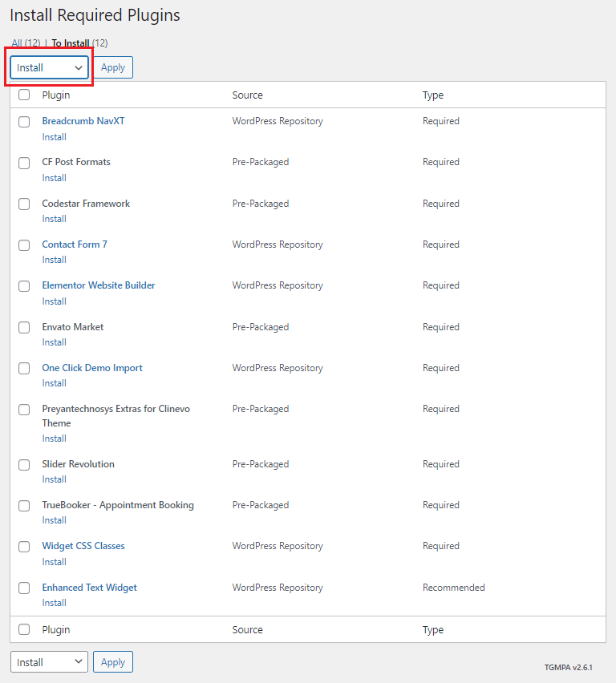Image resolution: width=616 pixels, height=683 pixels.
Task: Click the TrueBooker - Appointment Booking name
Action: click(118, 505)
